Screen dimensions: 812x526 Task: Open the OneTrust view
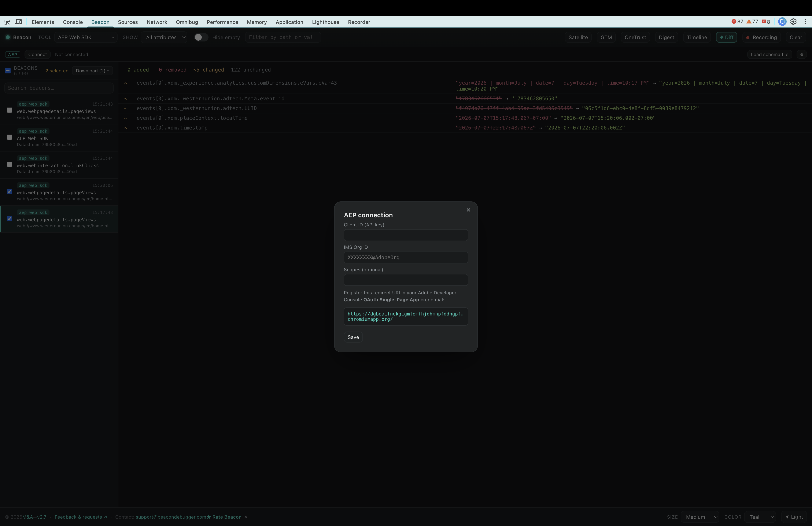tap(635, 37)
